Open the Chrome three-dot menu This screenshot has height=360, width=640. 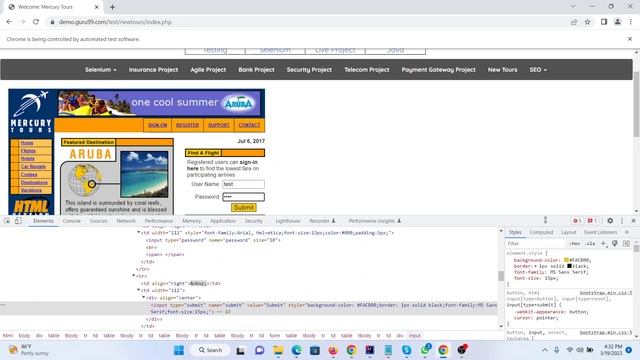631,22
